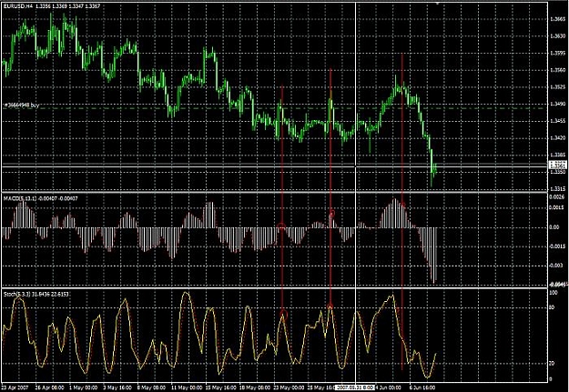Select the #36664948 buy order label

click(22, 106)
